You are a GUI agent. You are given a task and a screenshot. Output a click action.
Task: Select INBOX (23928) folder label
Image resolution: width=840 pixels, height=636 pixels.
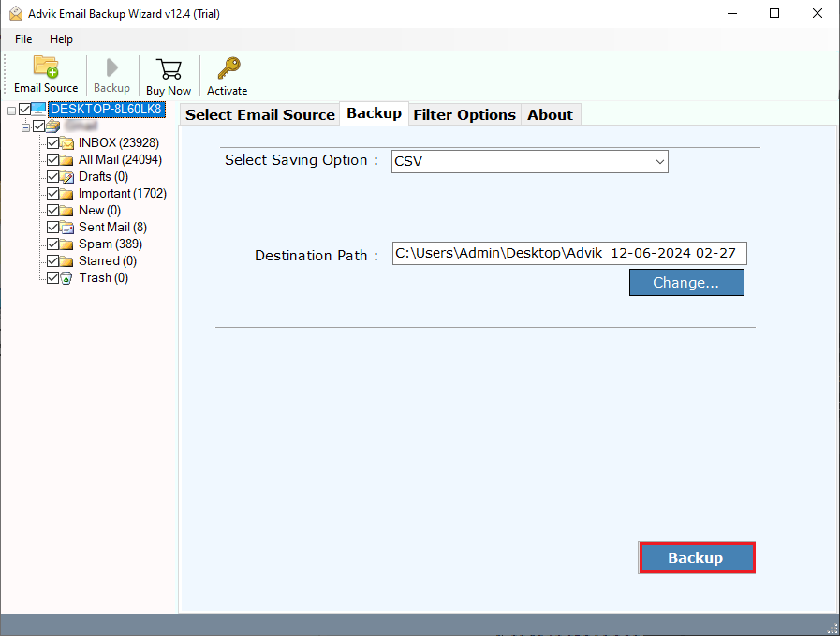(119, 143)
